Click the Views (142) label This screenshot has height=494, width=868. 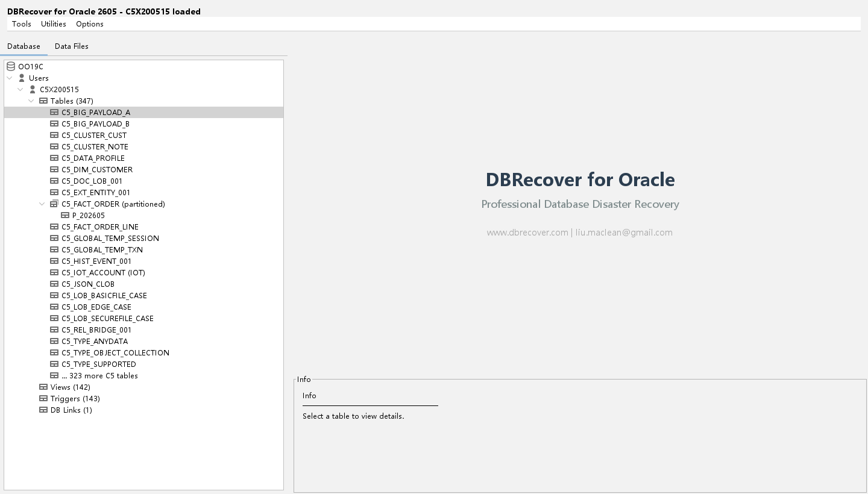point(71,387)
